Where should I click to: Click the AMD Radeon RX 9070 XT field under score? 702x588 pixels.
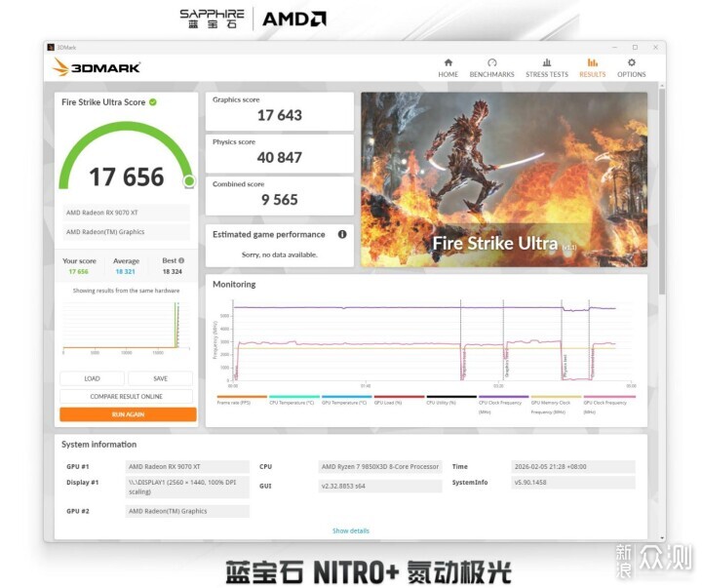pyautogui.click(x=126, y=213)
